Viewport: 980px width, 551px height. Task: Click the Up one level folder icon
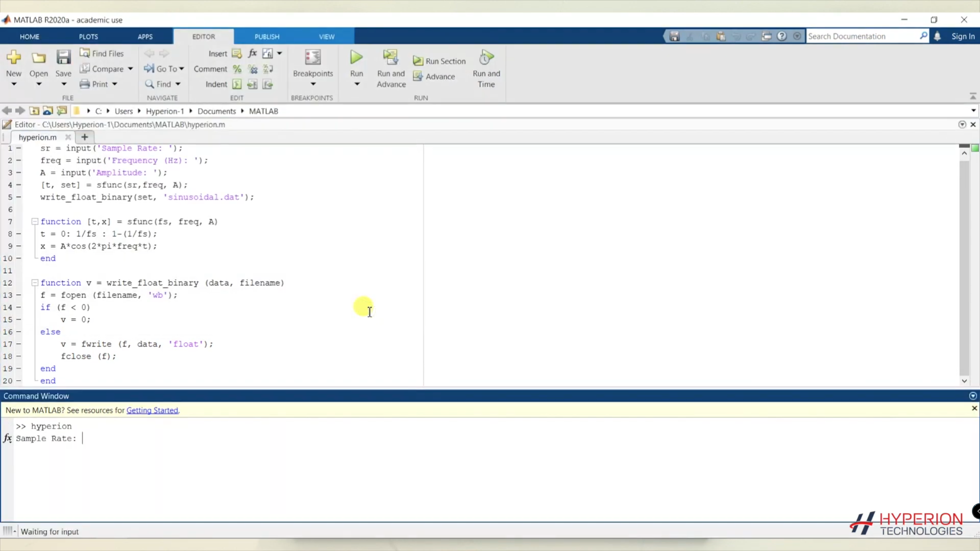pyautogui.click(x=34, y=111)
